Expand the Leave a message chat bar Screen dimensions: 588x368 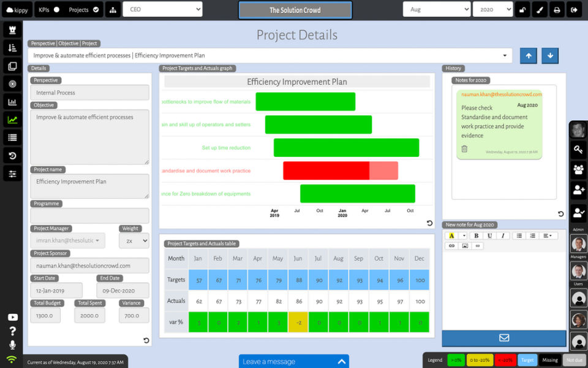click(293, 361)
